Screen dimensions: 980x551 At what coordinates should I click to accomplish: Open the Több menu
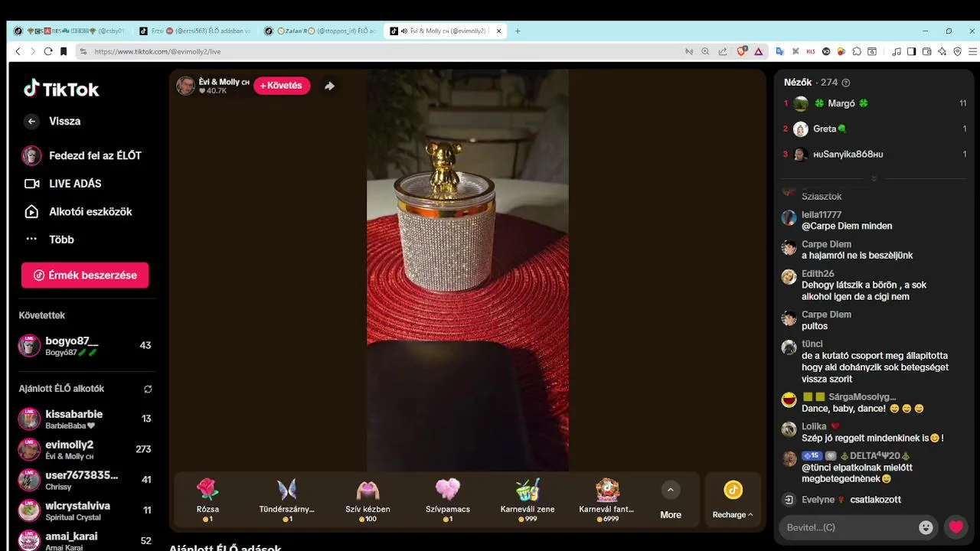point(50,240)
